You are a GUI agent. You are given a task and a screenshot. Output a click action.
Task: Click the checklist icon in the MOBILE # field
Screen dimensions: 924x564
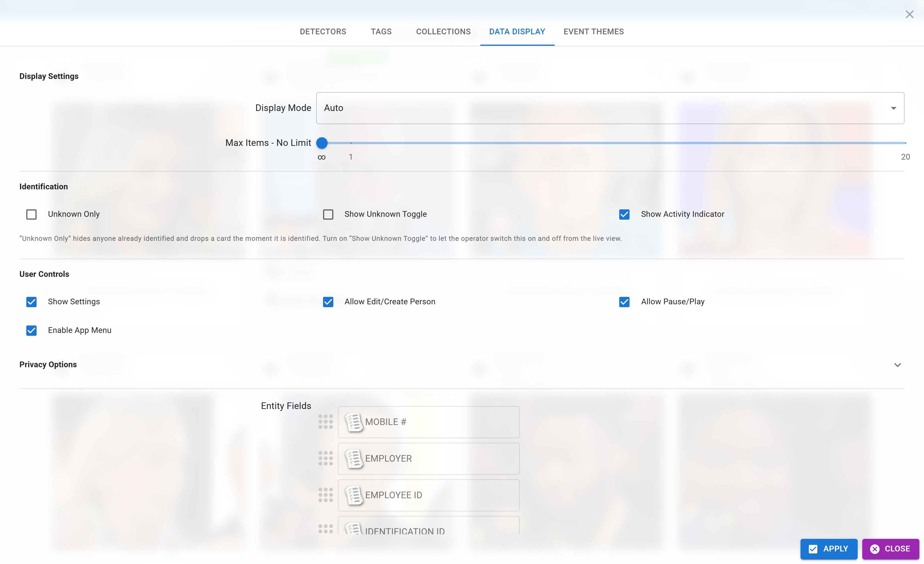(x=354, y=422)
